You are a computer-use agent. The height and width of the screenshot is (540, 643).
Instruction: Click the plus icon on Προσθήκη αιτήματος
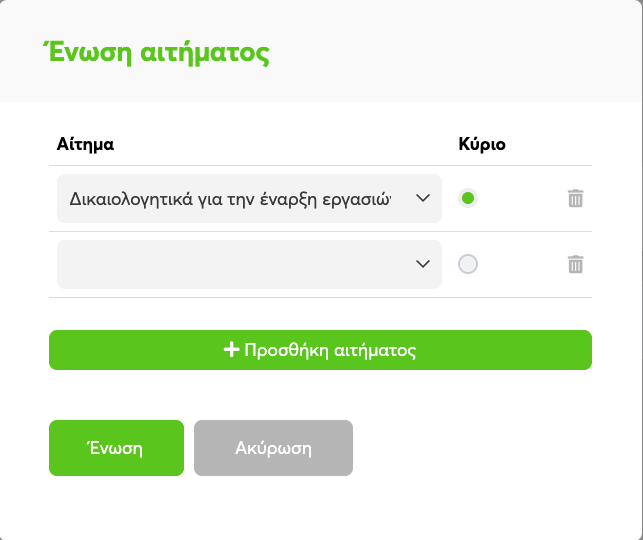coord(231,350)
